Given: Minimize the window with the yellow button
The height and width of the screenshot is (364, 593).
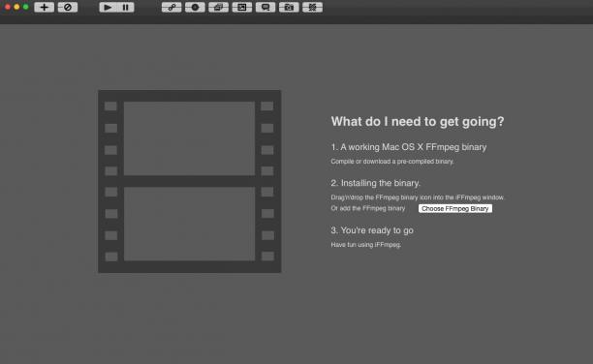Looking at the screenshot, I should pos(16,7).
